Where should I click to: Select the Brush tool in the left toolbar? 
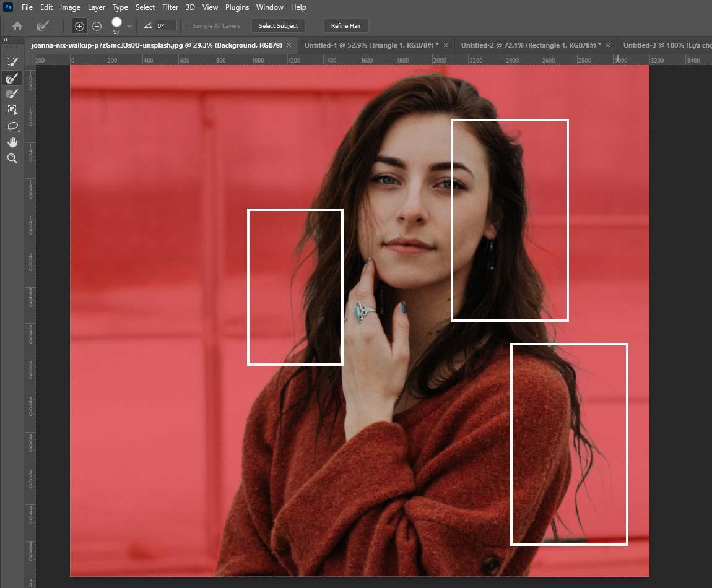pos(12,94)
